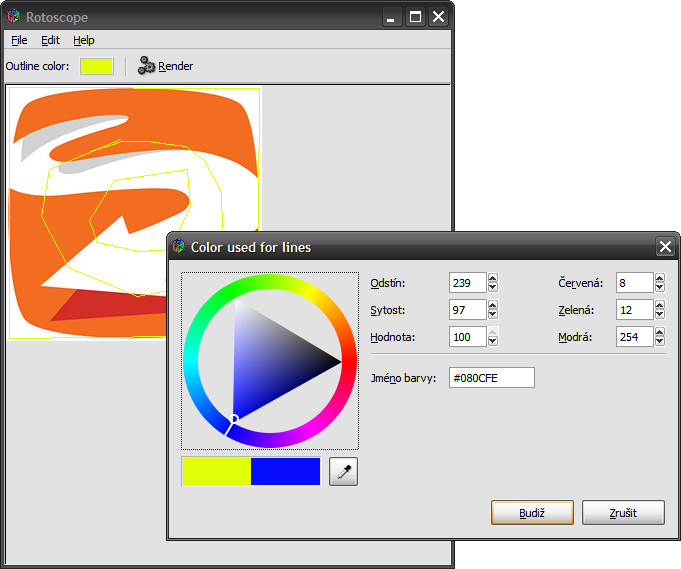Screen dimensions: 681x569
Task: Click the Render gears icon
Action: point(146,66)
